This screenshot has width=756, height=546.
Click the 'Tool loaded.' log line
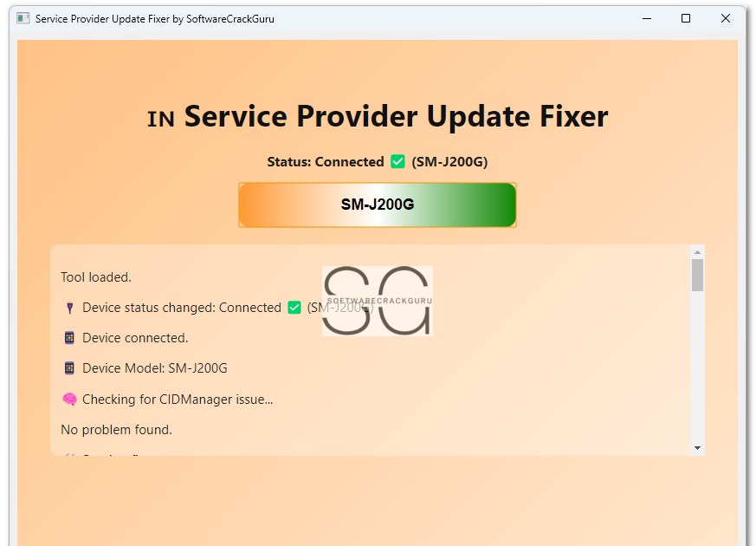(96, 277)
